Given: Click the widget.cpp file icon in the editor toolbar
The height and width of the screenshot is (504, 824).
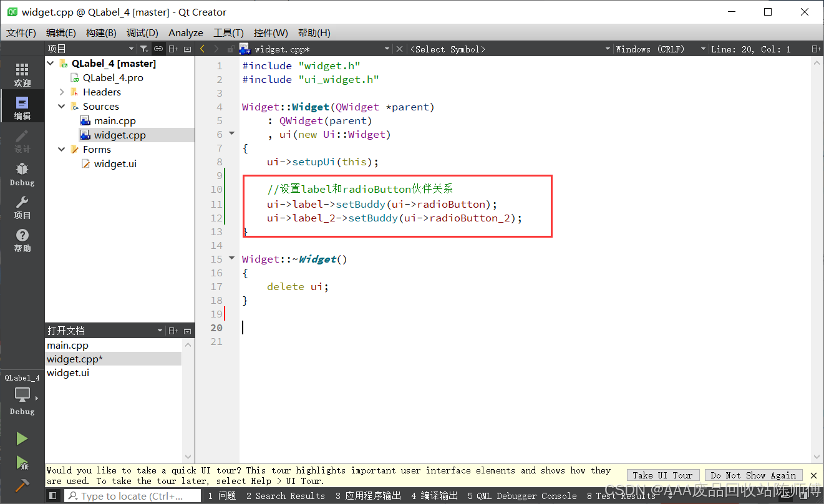Looking at the screenshot, I should coord(245,49).
